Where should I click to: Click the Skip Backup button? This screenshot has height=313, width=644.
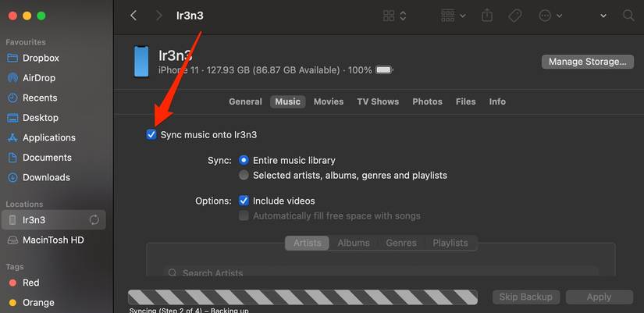[x=525, y=297]
